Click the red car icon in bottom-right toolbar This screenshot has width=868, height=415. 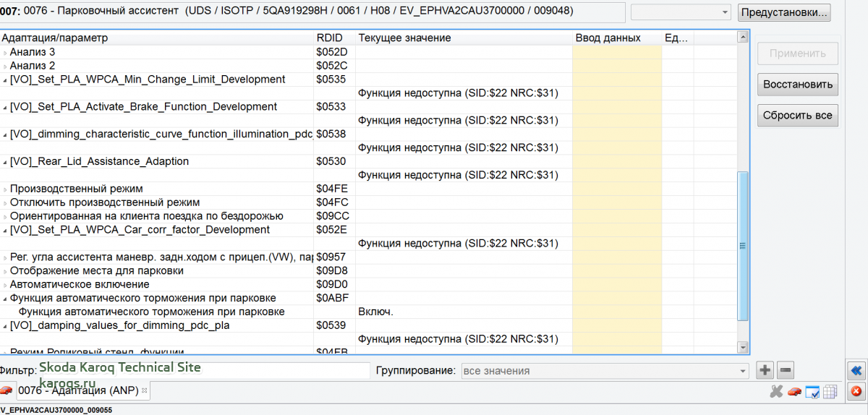point(794,391)
